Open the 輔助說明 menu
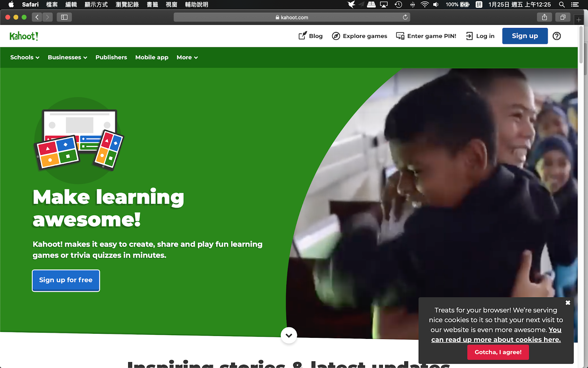The height and width of the screenshot is (368, 588). tap(197, 4)
